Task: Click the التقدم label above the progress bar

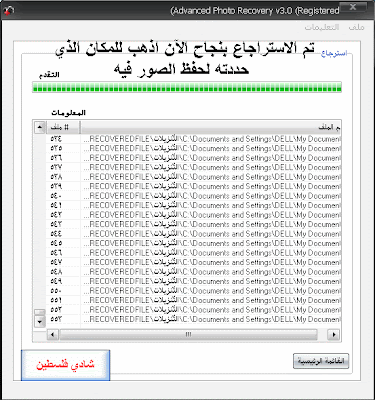Action: click(x=49, y=75)
